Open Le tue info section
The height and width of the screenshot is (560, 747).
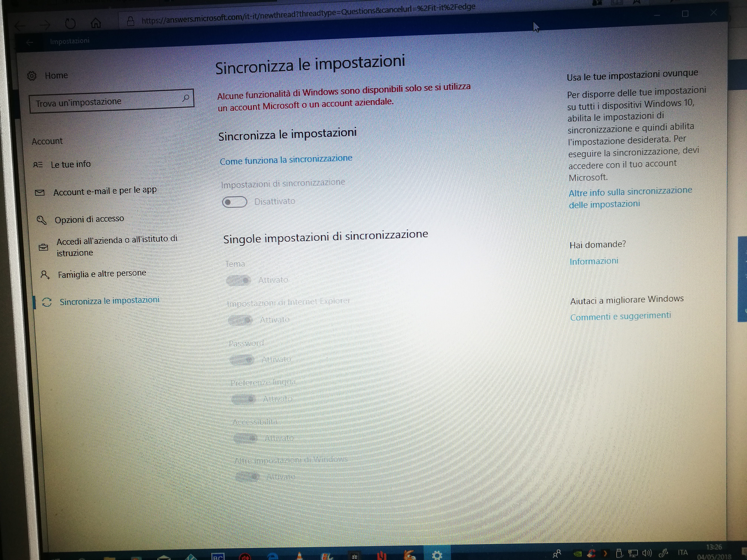[71, 164]
